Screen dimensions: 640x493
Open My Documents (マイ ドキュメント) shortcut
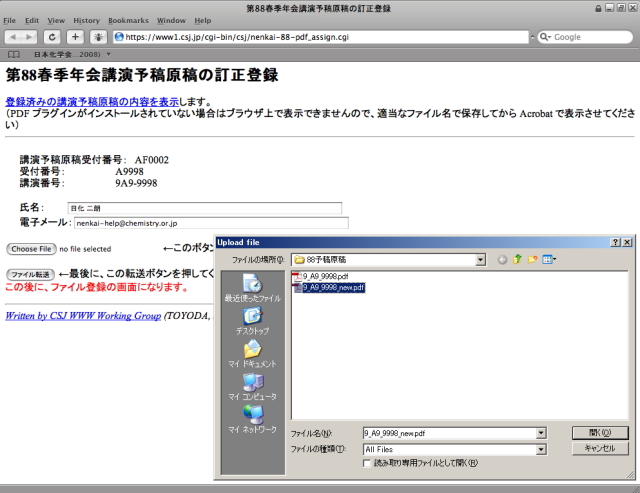point(252,353)
